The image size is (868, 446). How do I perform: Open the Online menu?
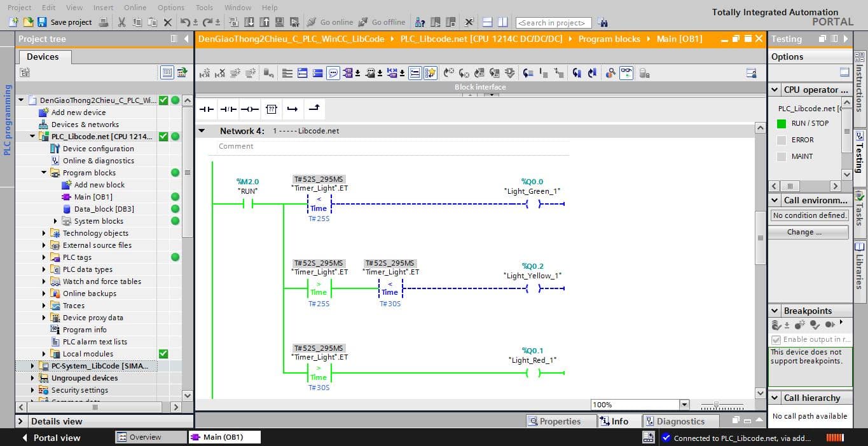coord(135,8)
